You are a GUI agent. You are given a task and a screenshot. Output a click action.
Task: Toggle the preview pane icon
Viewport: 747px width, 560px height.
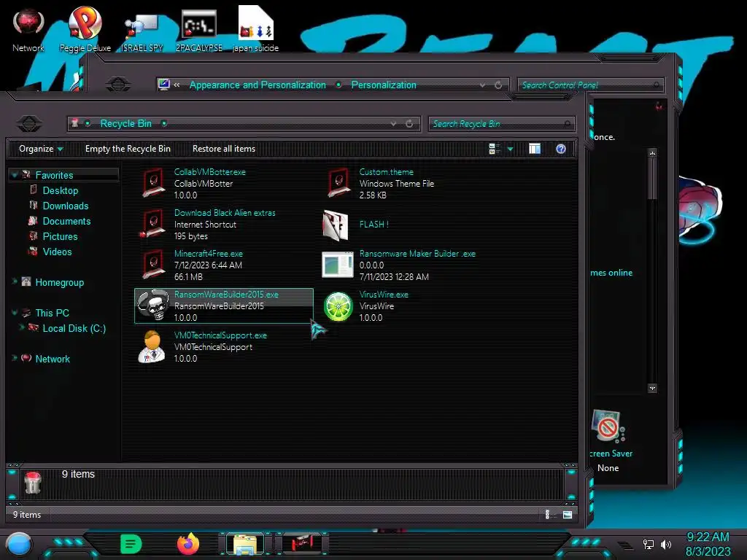click(535, 149)
